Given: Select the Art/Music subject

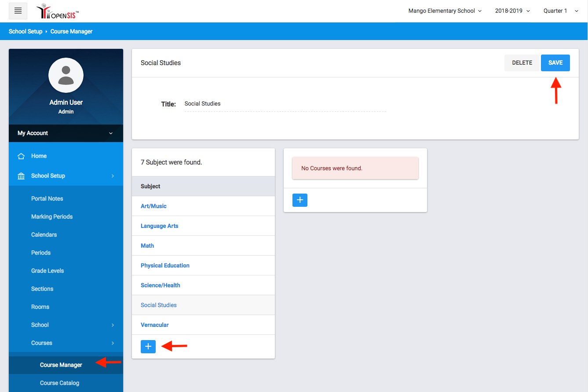Looking at the screenshot, I should 153,206.
